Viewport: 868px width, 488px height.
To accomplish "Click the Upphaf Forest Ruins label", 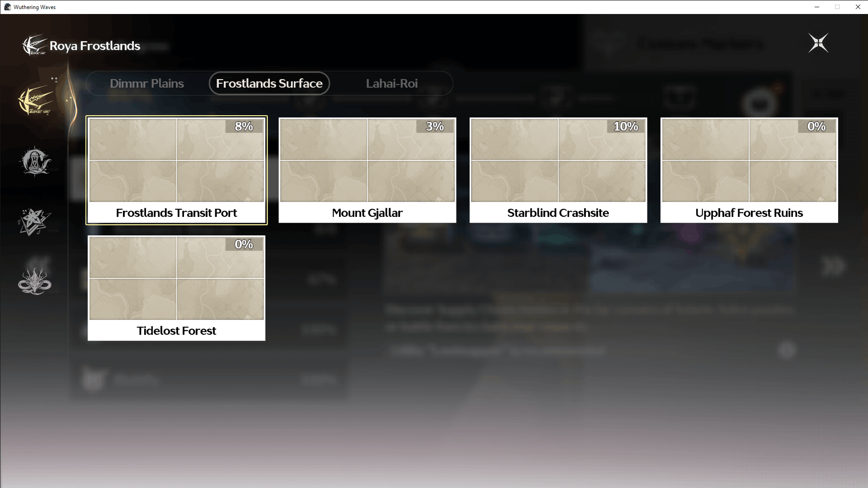I will point(749,213).
